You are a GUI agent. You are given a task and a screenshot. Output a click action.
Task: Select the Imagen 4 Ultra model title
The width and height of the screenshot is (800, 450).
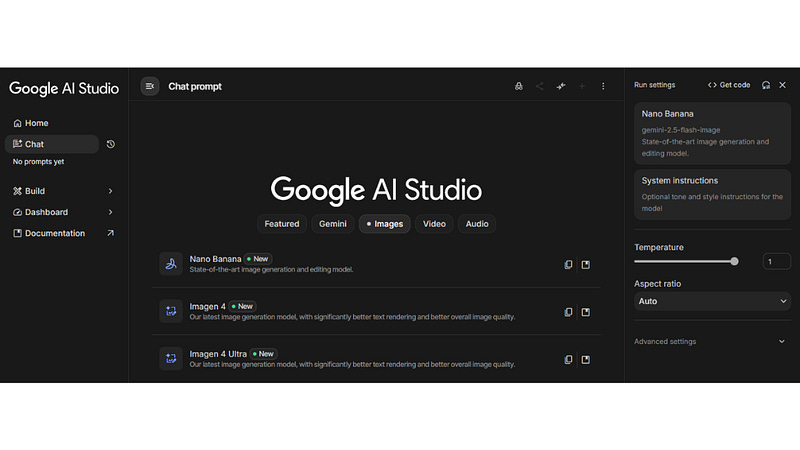(218, 354)
